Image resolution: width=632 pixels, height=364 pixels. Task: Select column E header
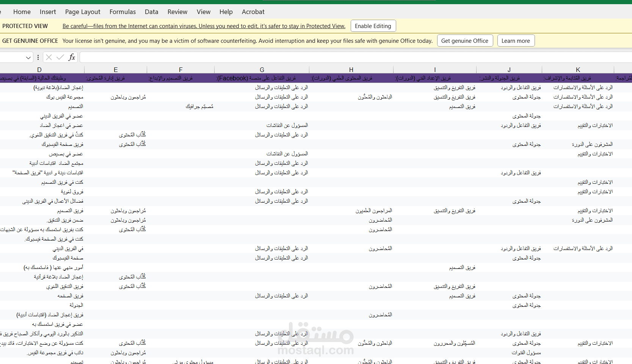pos(116,70)
